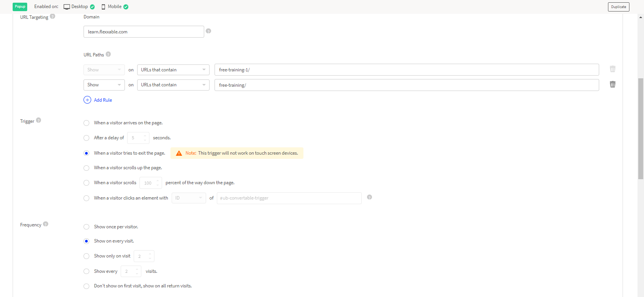Click the help icon next to URL Targeting
Image resolution: width=644 pixels, height=297 pixels.
point(52,16)
